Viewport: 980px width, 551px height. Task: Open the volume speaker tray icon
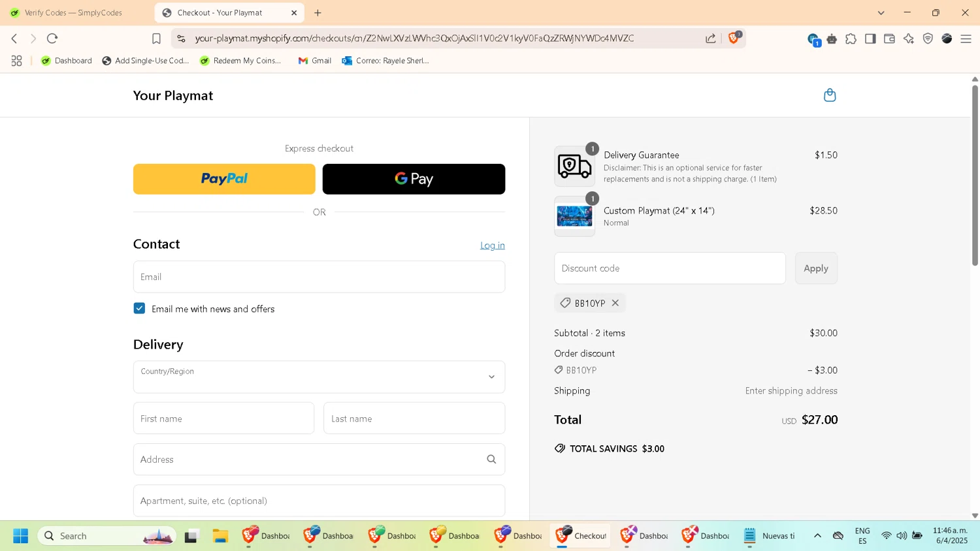pyautogui.click(x=902, y=535)
